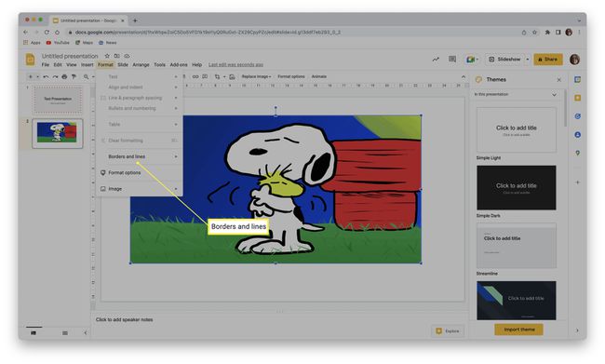
Task: Click the Animate toolbar button
Action: [x=318, y=77]
